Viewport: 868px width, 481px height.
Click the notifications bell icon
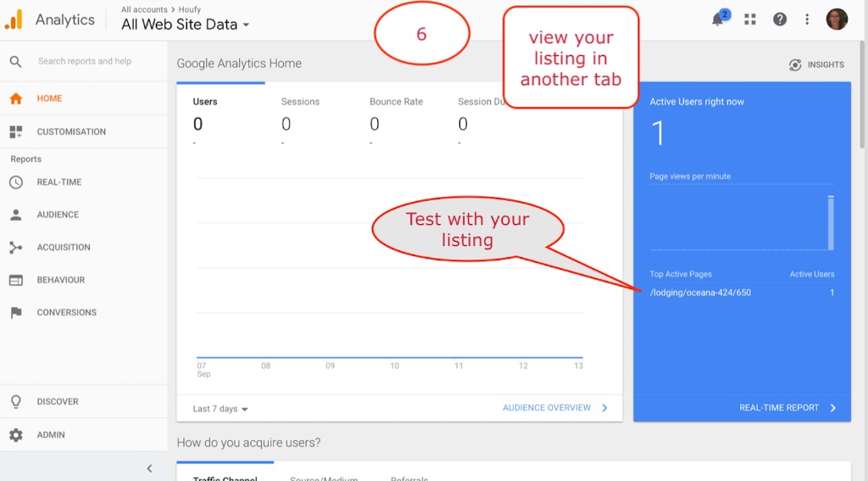tap(719, 20)
